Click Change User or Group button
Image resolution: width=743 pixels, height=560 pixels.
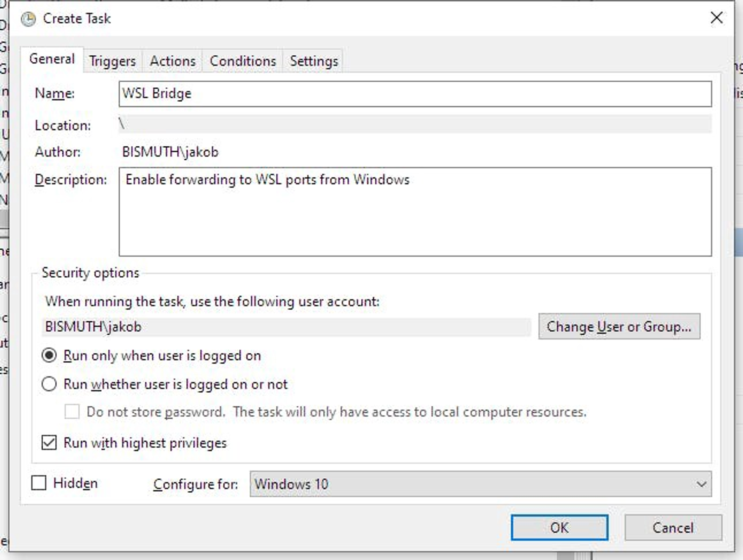click(619, 326)
